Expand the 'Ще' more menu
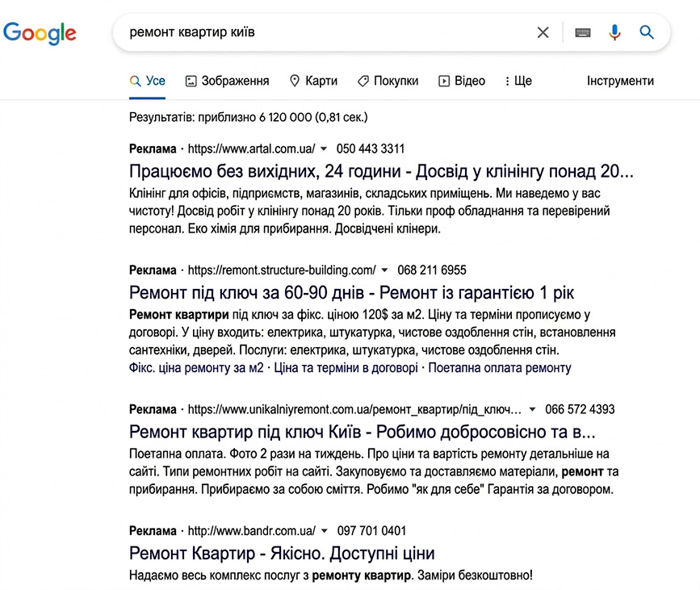 (518, 81)
